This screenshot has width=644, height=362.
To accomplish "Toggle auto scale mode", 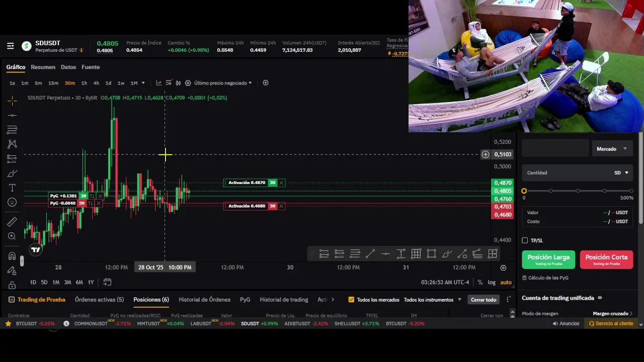I will pos(506,283).
